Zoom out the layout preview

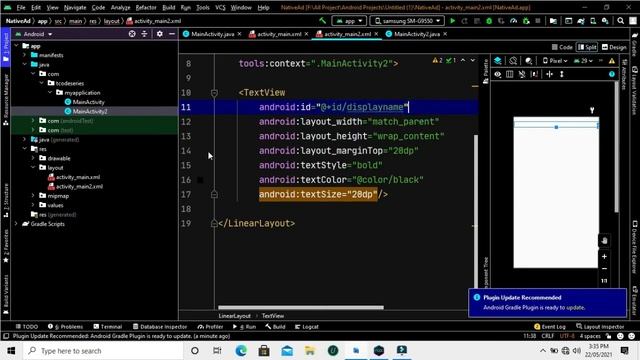(x=604, y=269)
